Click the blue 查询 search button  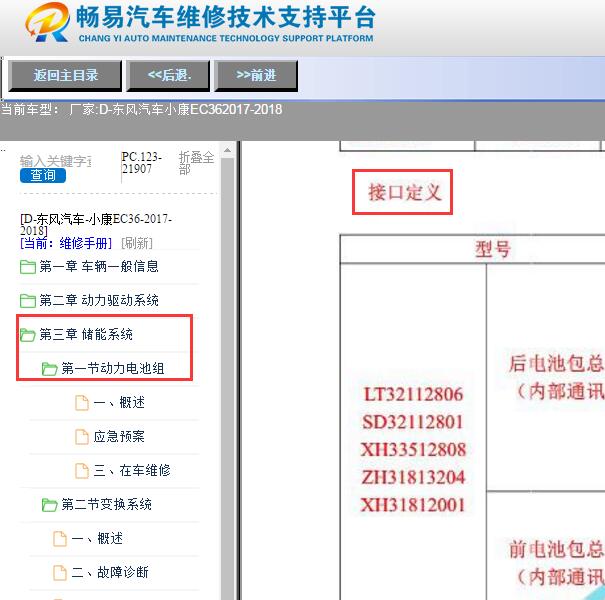[x=43, y=176]
